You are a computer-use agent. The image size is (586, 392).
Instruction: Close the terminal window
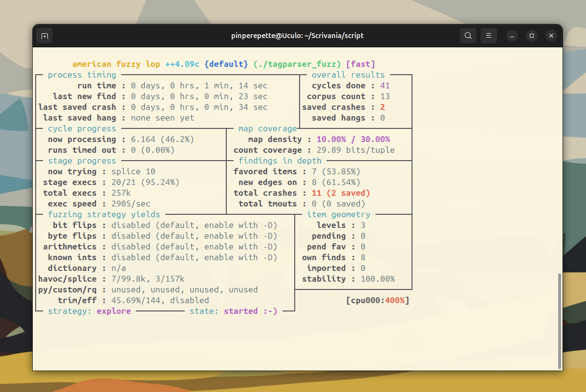551,36
